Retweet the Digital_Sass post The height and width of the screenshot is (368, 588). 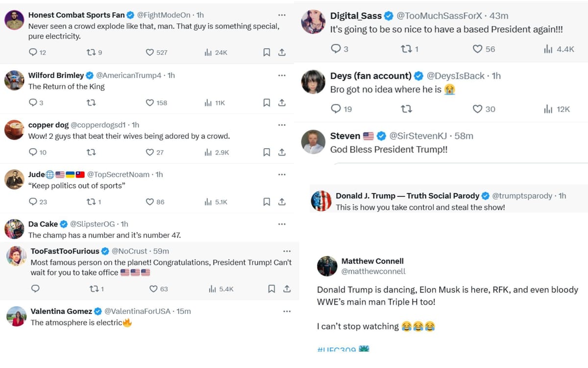[406, 49]
